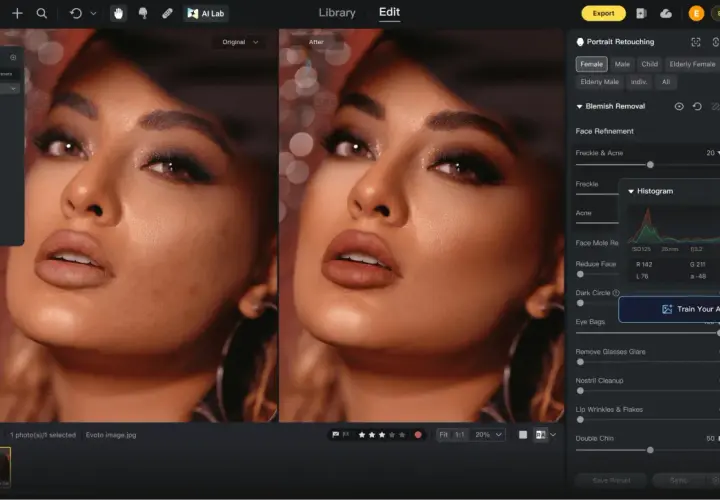Toggle Blemish Removal visibility eye icon
The height and width of the screenshot is (500, 720).
(679, 107)
